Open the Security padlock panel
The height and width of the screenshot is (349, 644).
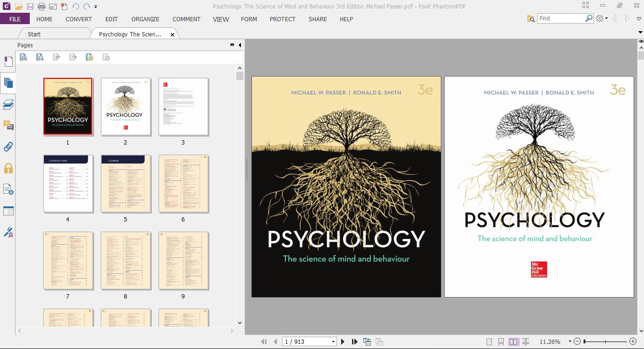pyautogui.click(x=8, y=168)
